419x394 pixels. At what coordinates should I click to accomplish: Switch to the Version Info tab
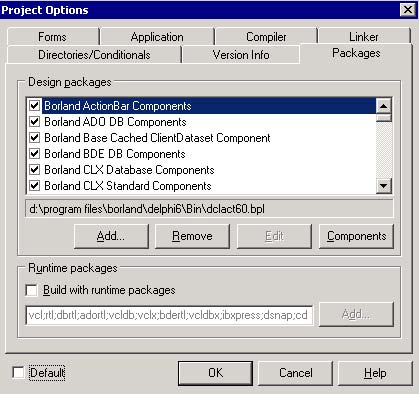pos(241,55)
